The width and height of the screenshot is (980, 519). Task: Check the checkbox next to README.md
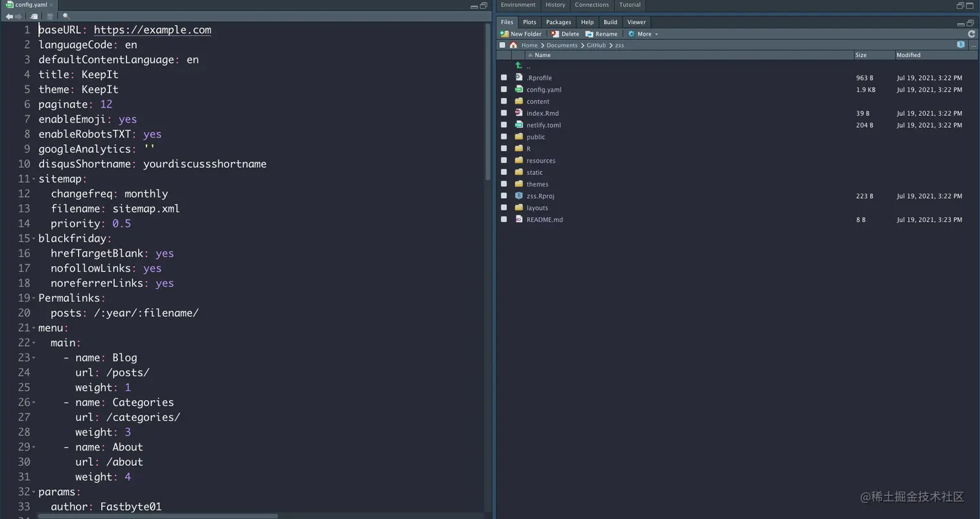[504, 219]
